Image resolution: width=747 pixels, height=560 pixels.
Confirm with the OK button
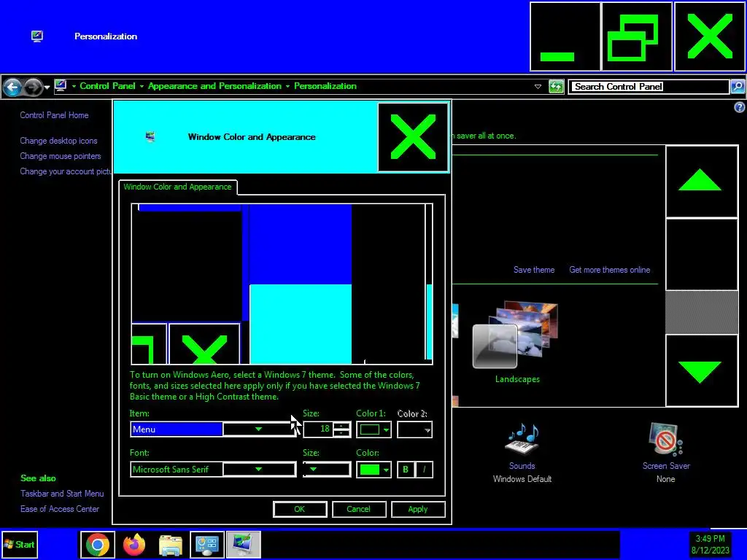(300, 509)
